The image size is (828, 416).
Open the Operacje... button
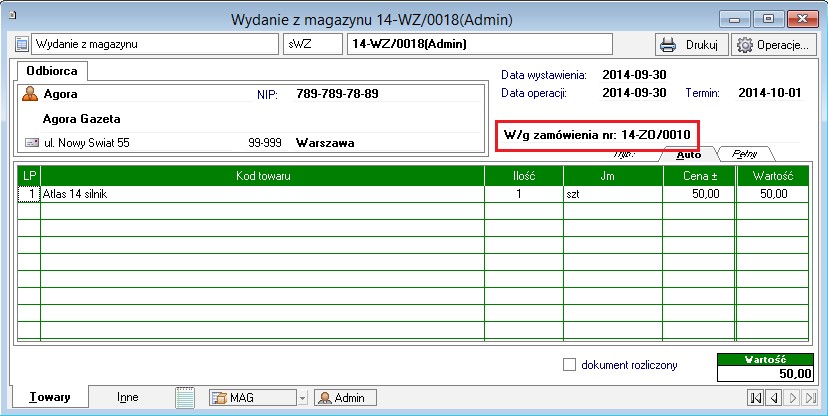coord(770,45)
